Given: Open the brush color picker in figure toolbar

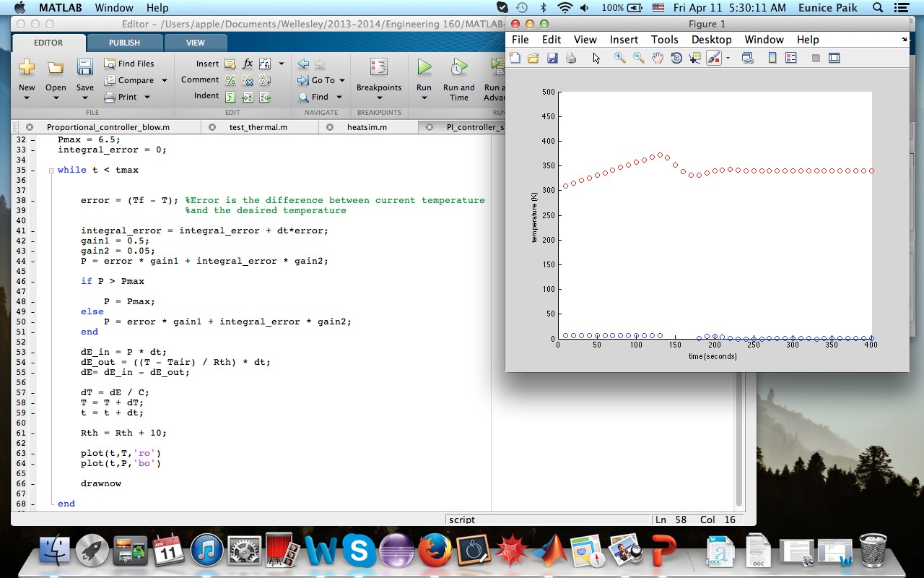Looking at the screenshot, I should pos(728,57).
